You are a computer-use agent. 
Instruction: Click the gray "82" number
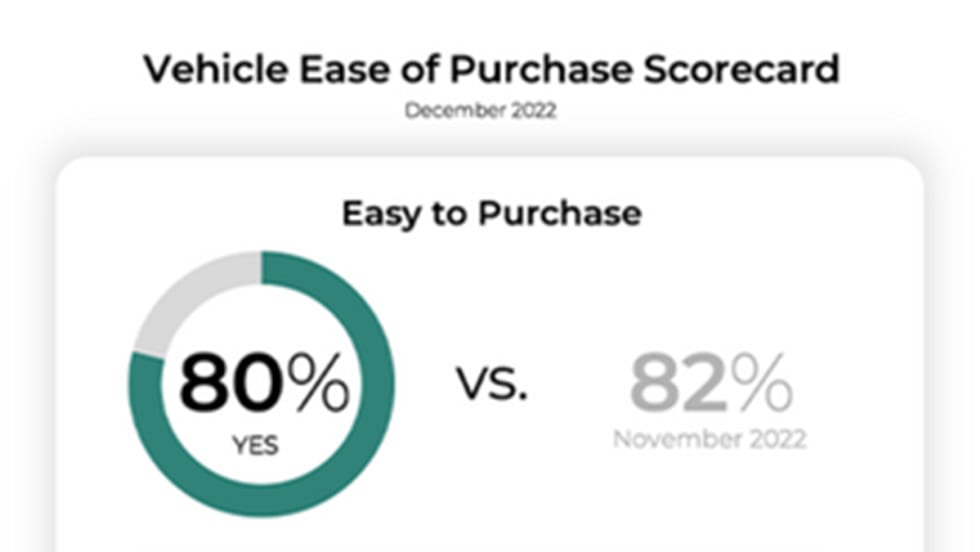click(678, 383)
